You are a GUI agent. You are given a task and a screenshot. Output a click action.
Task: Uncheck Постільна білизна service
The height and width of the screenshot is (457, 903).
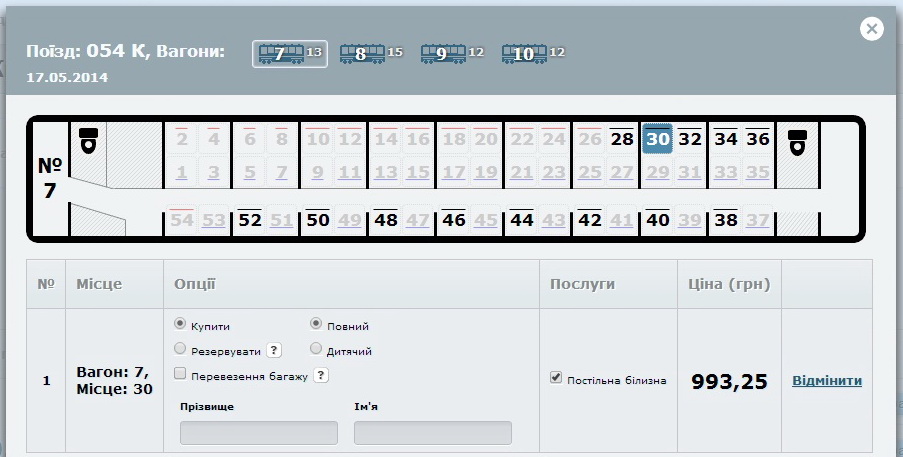point(556,378)
